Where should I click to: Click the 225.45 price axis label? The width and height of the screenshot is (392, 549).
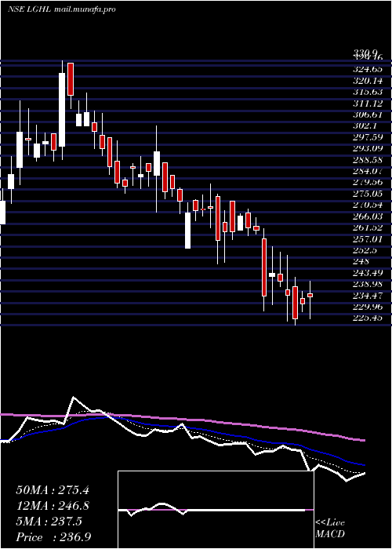368,318
